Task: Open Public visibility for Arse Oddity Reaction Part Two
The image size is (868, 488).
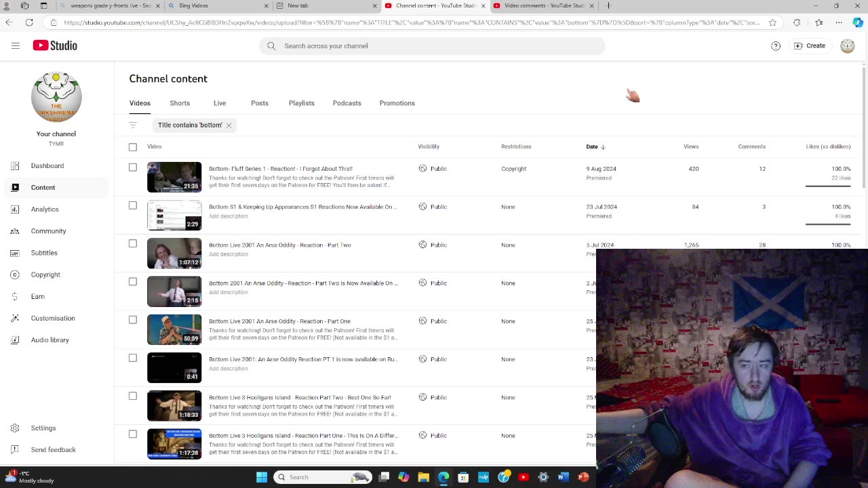Action: (433, 245)
